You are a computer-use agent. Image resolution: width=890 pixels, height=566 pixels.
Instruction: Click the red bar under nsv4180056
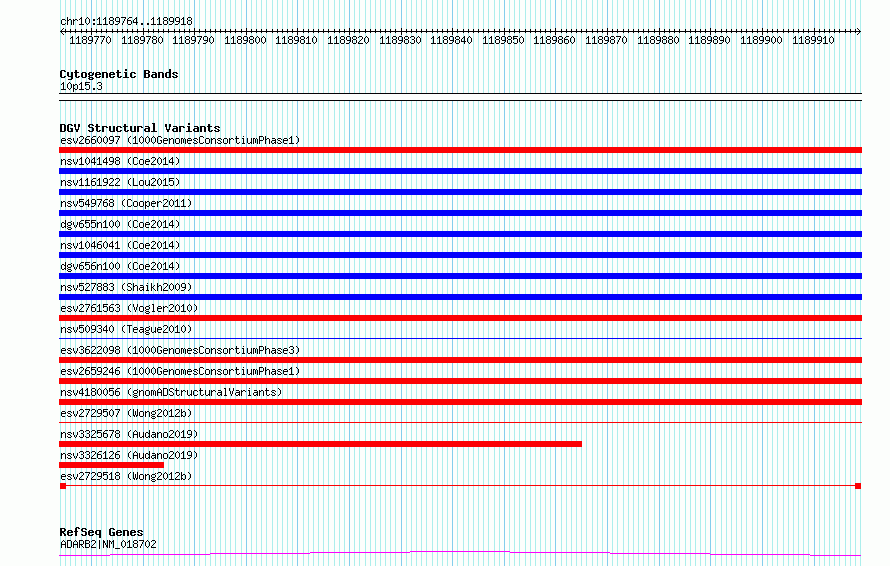(x=460, y=402)
